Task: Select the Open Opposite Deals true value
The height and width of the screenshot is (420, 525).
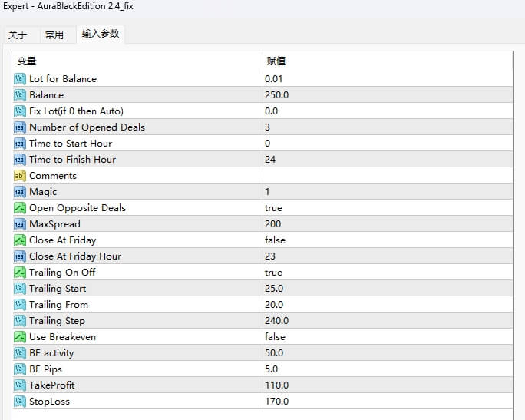Action: tap(273, 208)
